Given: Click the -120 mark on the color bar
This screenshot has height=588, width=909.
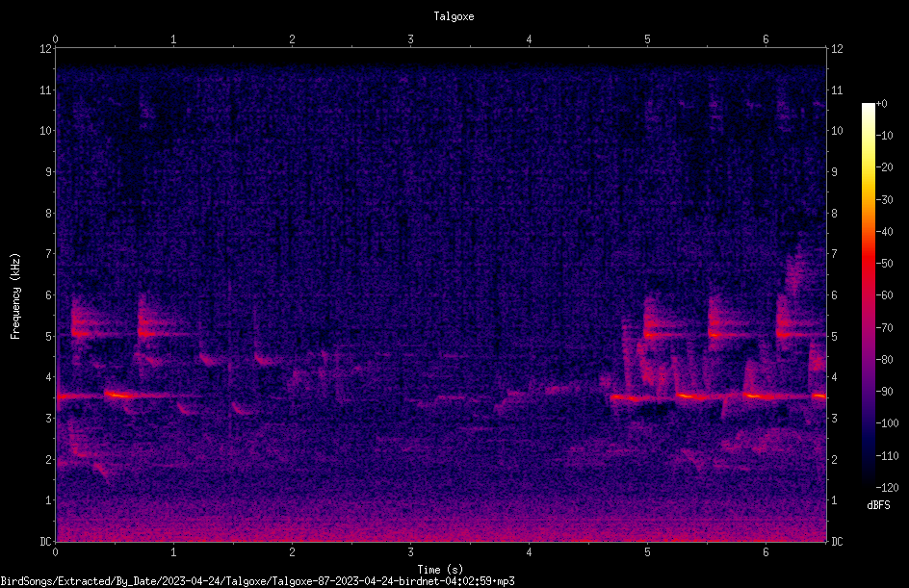Looking at the screenshot, I should point(887,487).
